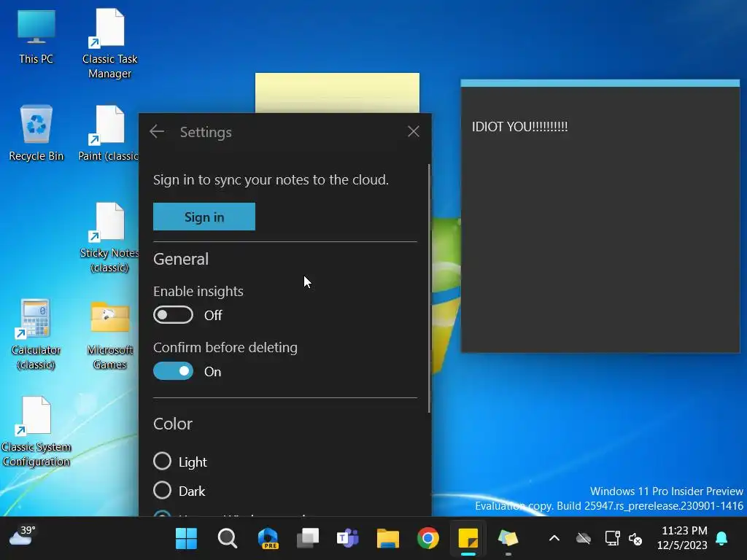Select Microsoft Games folder icon
The height and width of the screenshot is (560, 747).
click(x=109, y=335)
